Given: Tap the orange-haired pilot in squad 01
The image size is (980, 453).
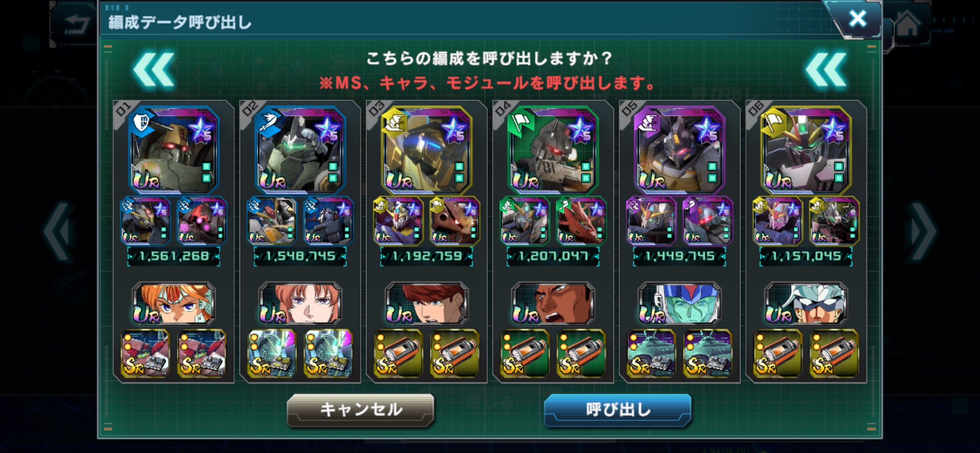Looking at the screenshot, I should pyautogui.click(x=173, y=304).
